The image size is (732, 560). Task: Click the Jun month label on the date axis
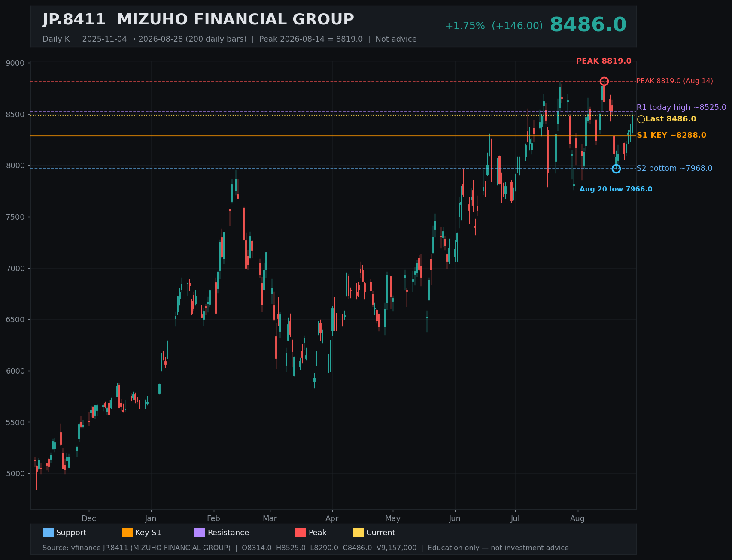click(455, 518)
